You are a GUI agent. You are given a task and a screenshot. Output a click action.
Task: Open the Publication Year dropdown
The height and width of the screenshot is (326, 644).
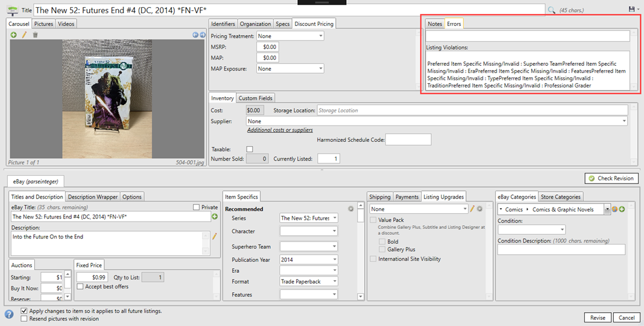click(x=309, y=260)
